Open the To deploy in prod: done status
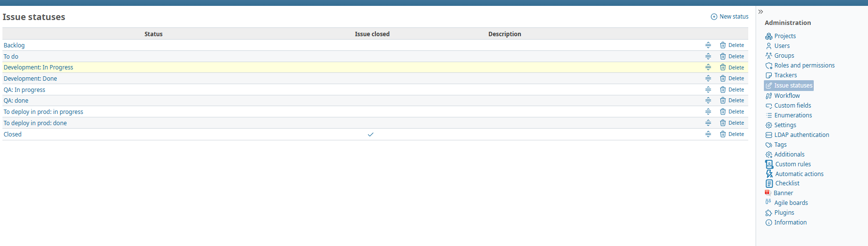 (35, 123)
